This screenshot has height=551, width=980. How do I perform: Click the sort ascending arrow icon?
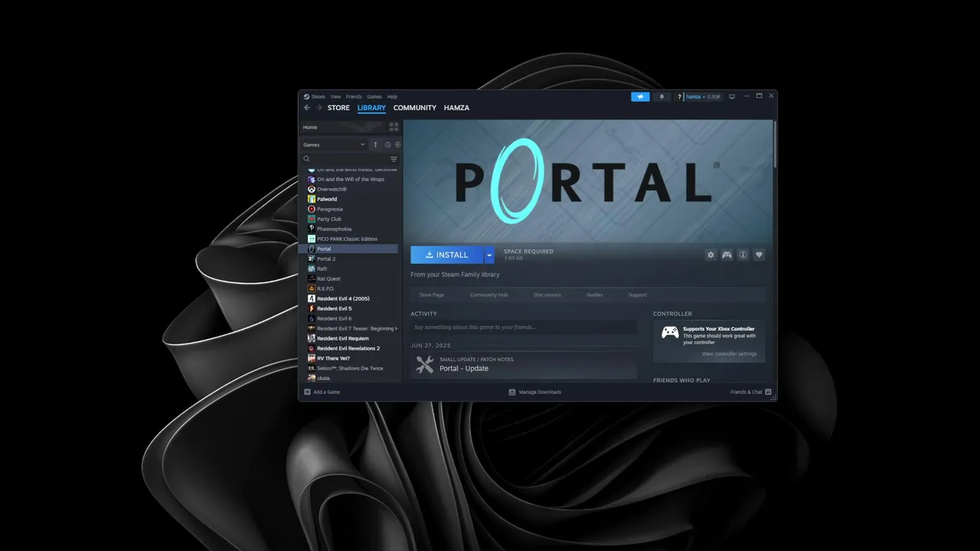375,145
